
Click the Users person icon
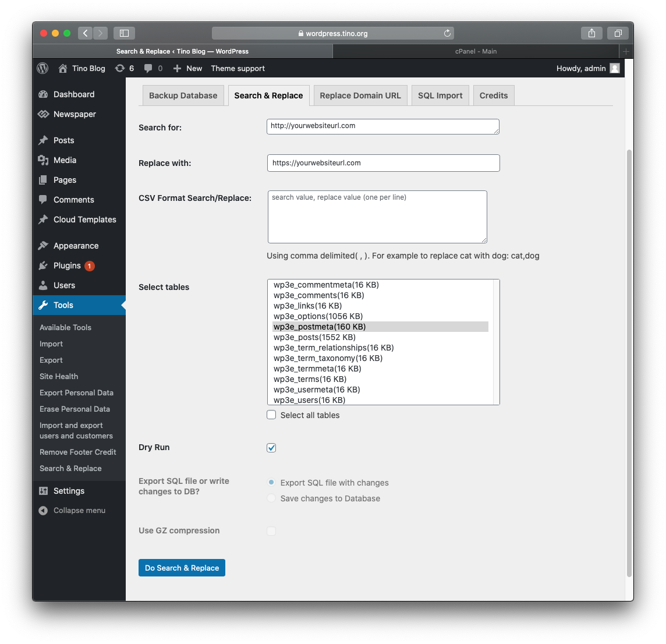click(43, 285)
